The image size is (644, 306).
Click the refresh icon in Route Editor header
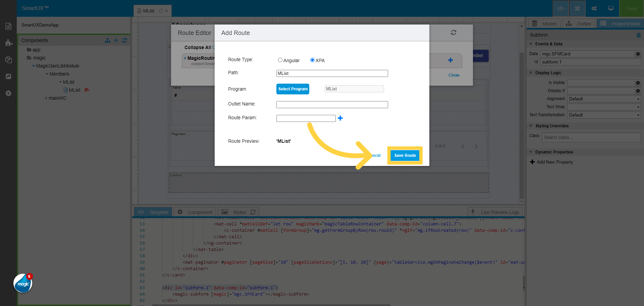453,33
